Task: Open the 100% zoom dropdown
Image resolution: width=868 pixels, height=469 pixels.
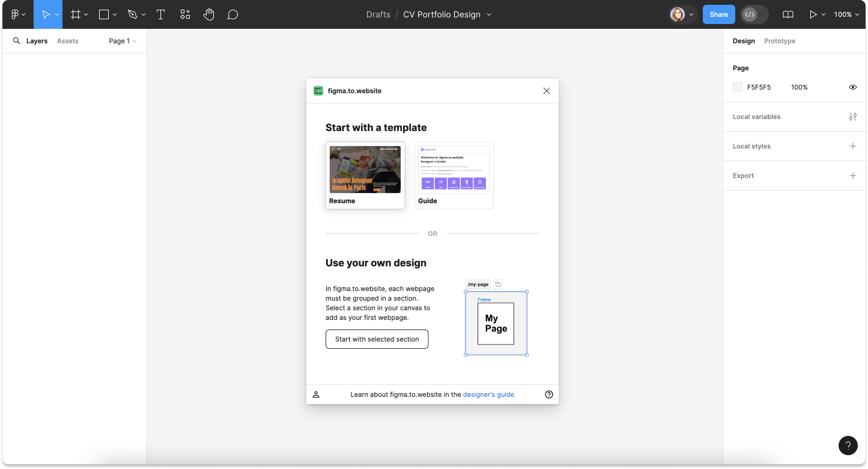Action: click(846, 14)
